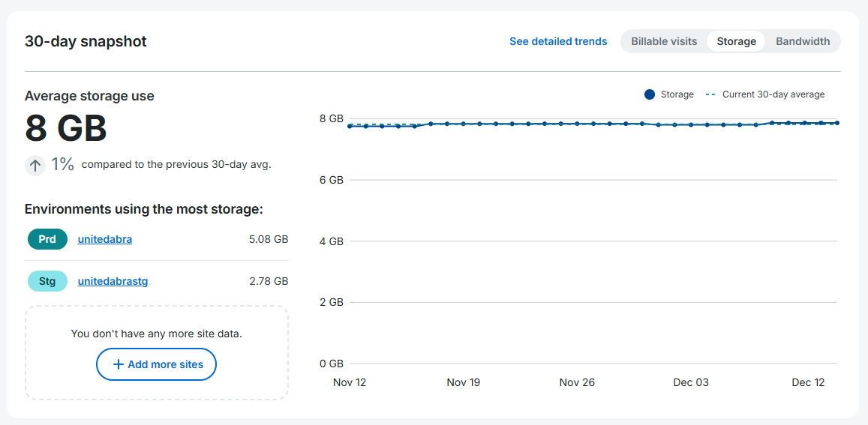This screenshot has width=868, height=425.
Task: Click the last data point on the storage chart
Action: [x=836, y=122]
